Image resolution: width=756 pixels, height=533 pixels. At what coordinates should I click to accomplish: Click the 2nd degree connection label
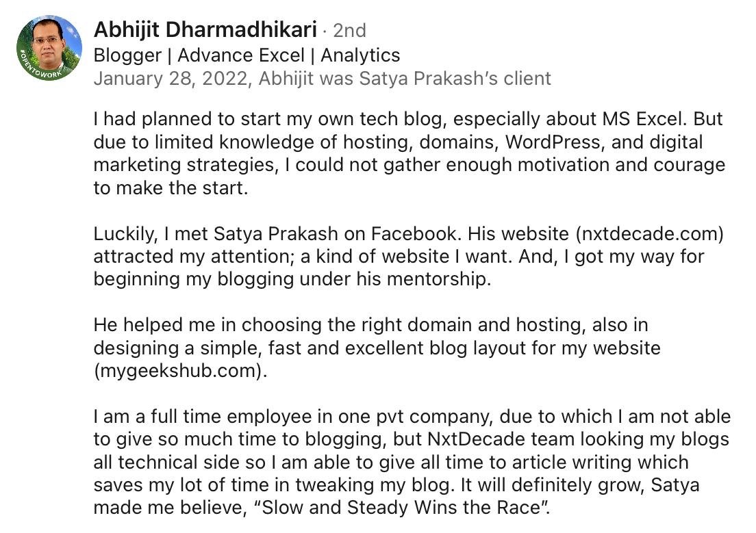tap(349, 31)
